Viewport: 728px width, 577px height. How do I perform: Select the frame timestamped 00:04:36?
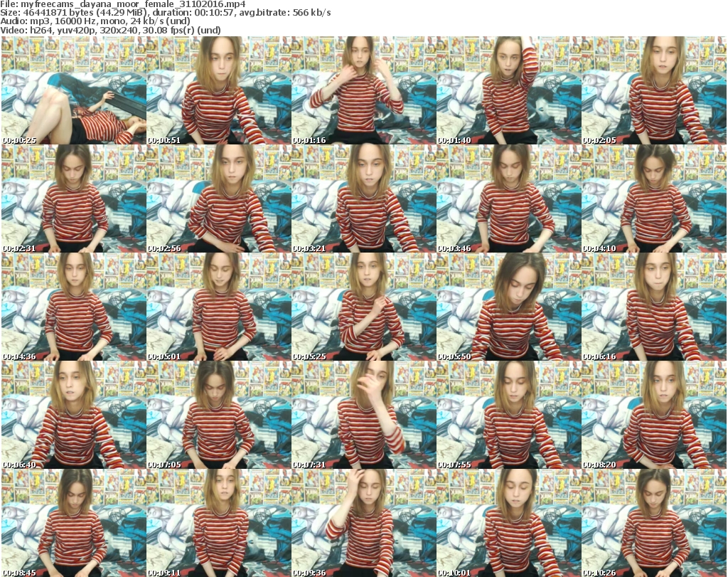click(73, 307)
